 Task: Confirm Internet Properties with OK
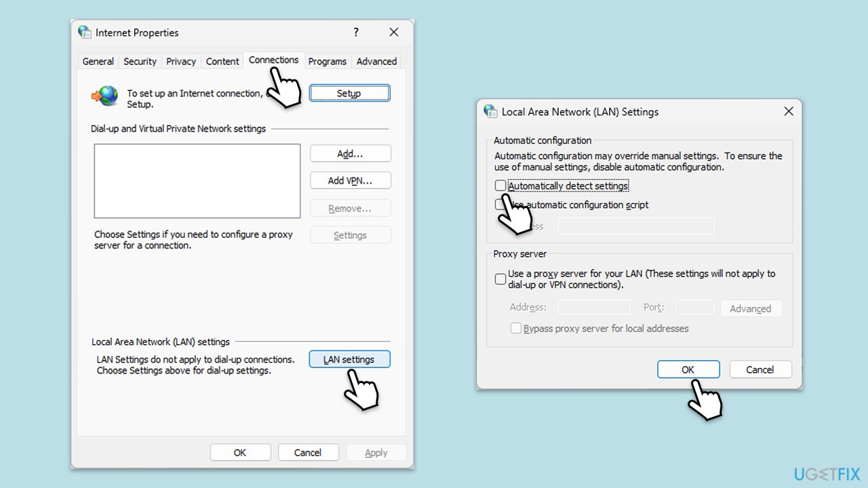pyautogui.click(x=240, y=452)
